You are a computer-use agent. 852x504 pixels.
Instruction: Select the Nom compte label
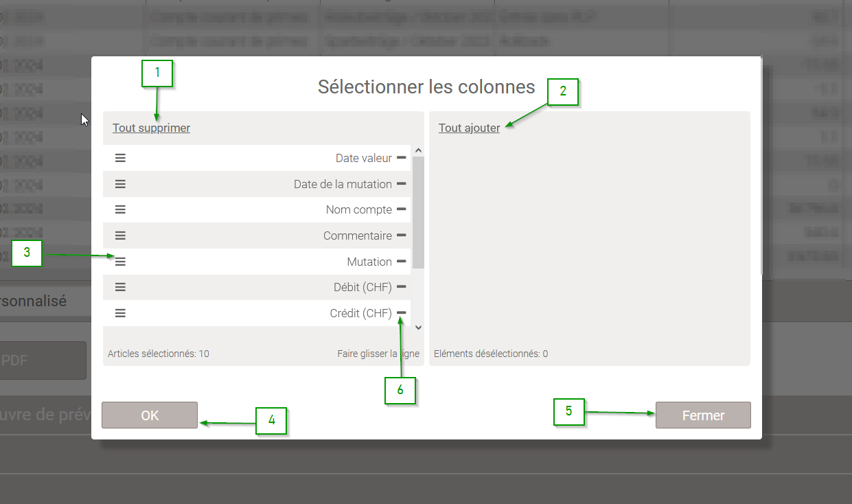(359, 209)
